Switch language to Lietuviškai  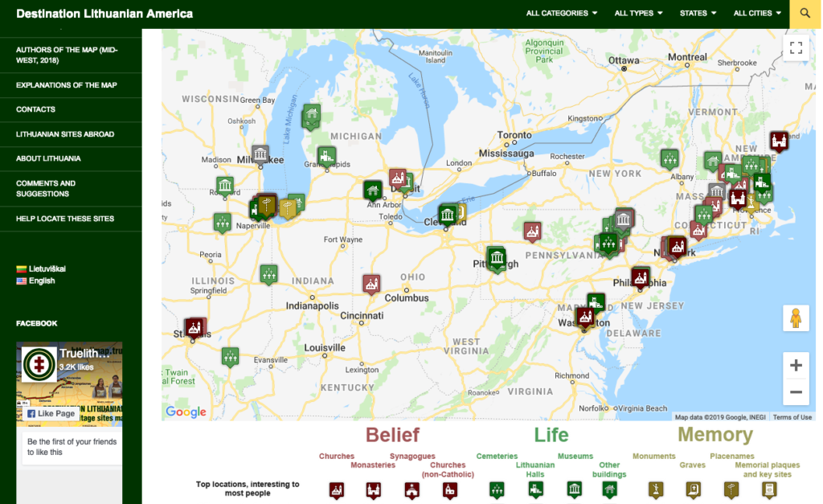(x=47, y=268)
